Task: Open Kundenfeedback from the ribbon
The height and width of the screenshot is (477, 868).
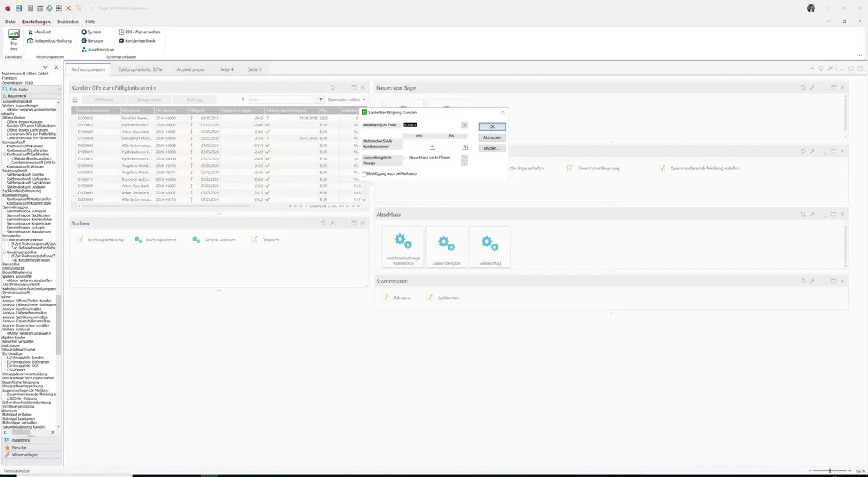Action: pos(137,41)
